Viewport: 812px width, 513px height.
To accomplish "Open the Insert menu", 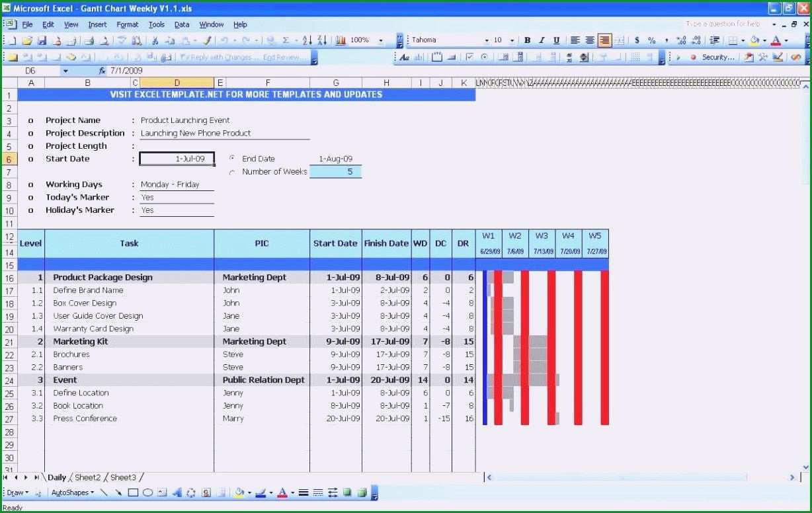I will click(97, 24).
